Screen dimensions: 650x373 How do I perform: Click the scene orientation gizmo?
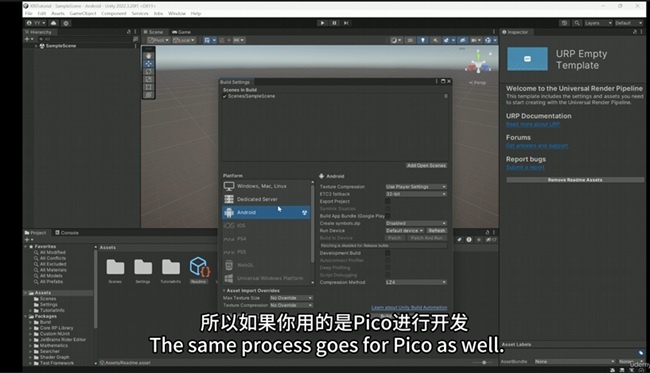[479, 62]
